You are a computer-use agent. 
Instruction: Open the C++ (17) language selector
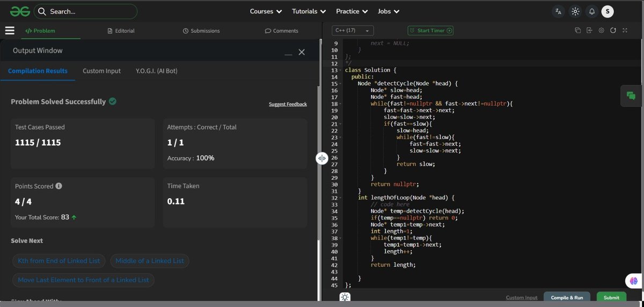pos(353,31)
